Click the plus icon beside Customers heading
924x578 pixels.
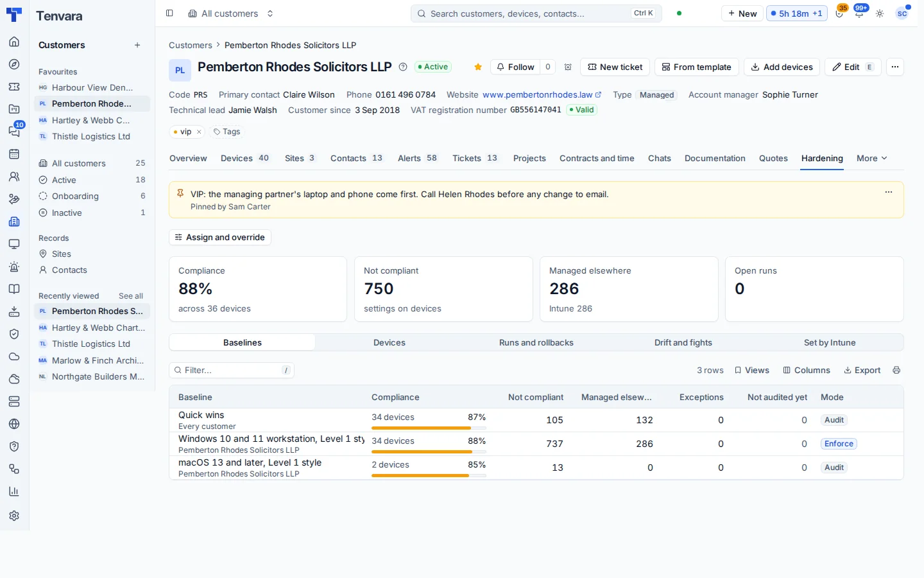(137, 45)
